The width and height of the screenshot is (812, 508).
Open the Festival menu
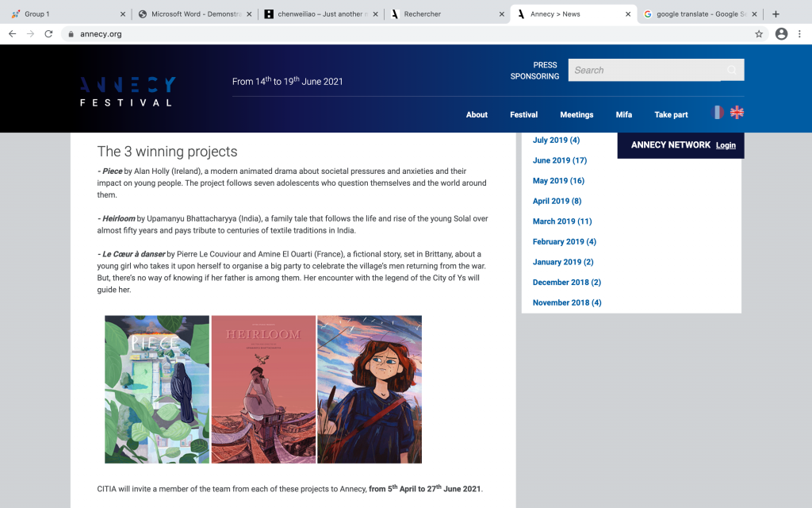point(523,114)
